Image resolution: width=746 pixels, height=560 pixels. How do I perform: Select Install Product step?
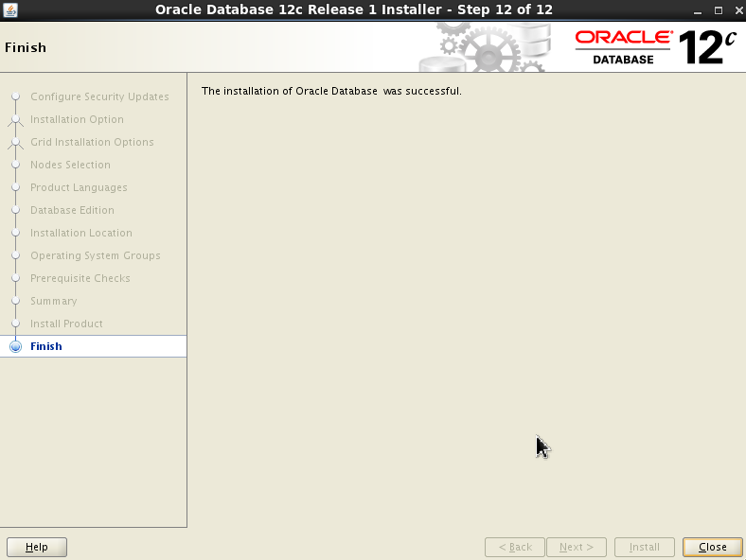pos(66,324)
